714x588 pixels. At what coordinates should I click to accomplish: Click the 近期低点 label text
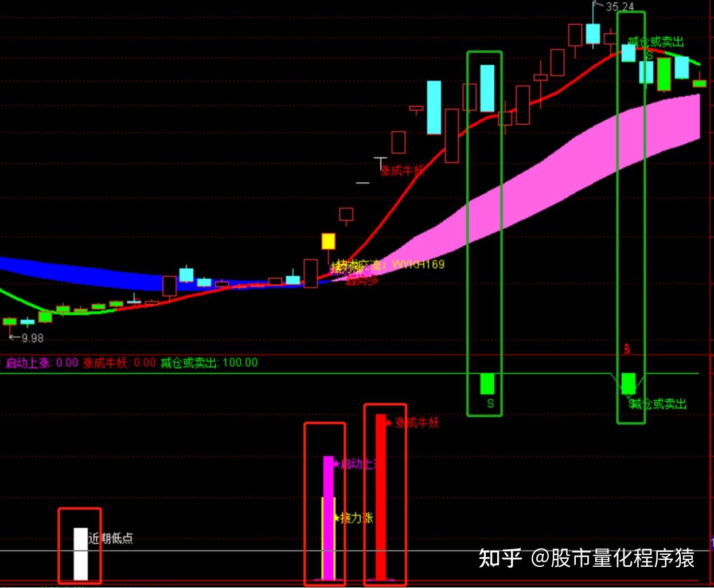(111, 538)
